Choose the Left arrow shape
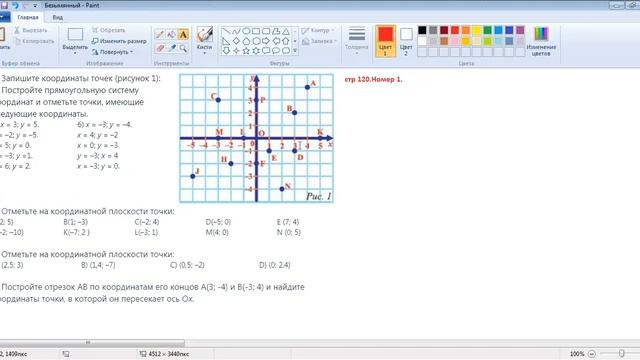640x360 pixels. pyautogui.click(x=276, y=41)
